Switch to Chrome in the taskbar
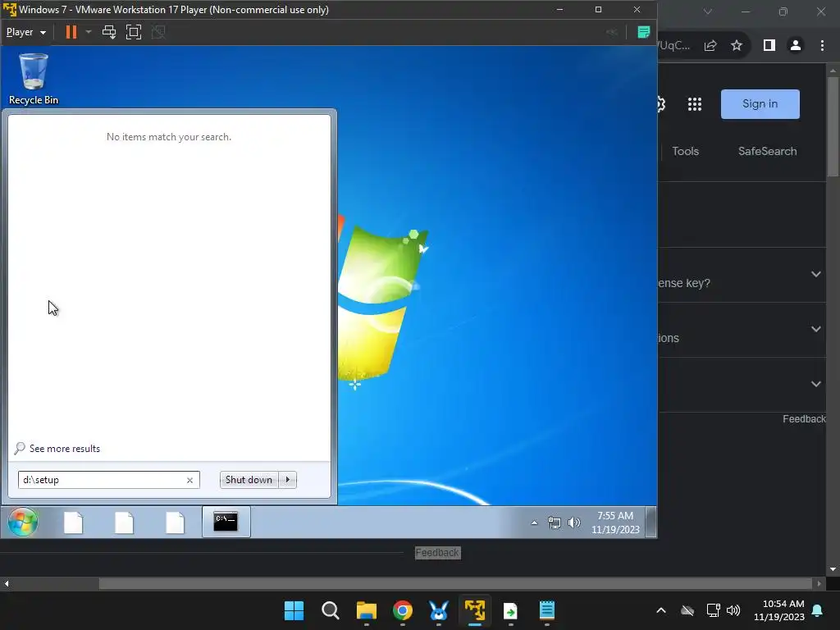Screen dimensions: 840x630 (402, 610)
